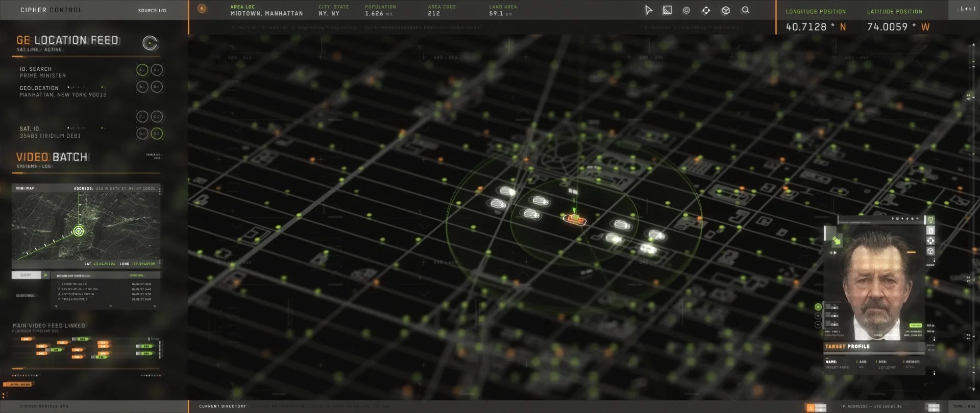Select query result row 1 LIC.NYNY
The width and height of the screenshot is (980, 413).
pos(105,284)
